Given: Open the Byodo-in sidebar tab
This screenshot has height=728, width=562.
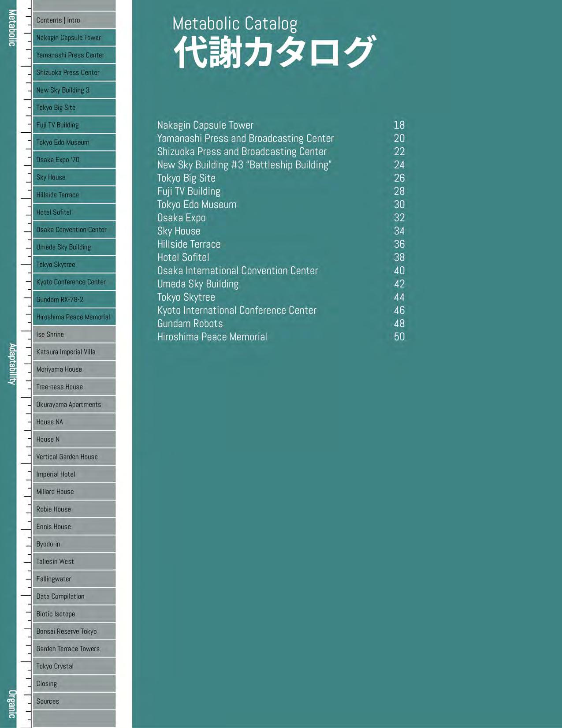Looking at the screenshot, I should [74, 544].
